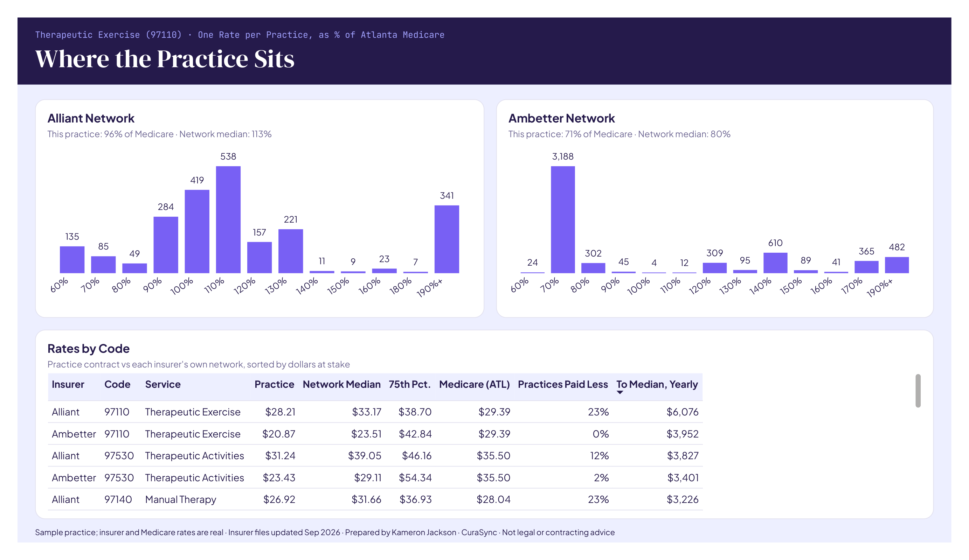This screenshot has width=969, height=560.
Task: Sort by the Insurer column header
Action: coord(68,384)
